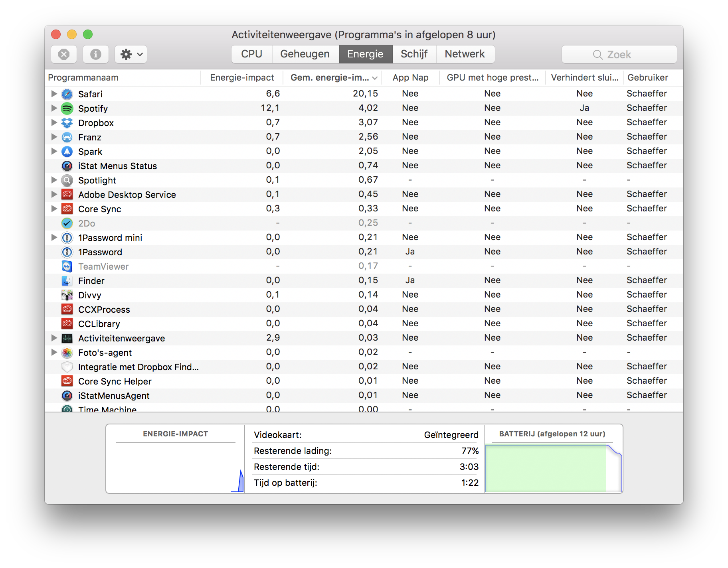The height and width of the screenshot is (568, 728).
Task: Expand the Foto's-agent row
Action: pos(54,352)
